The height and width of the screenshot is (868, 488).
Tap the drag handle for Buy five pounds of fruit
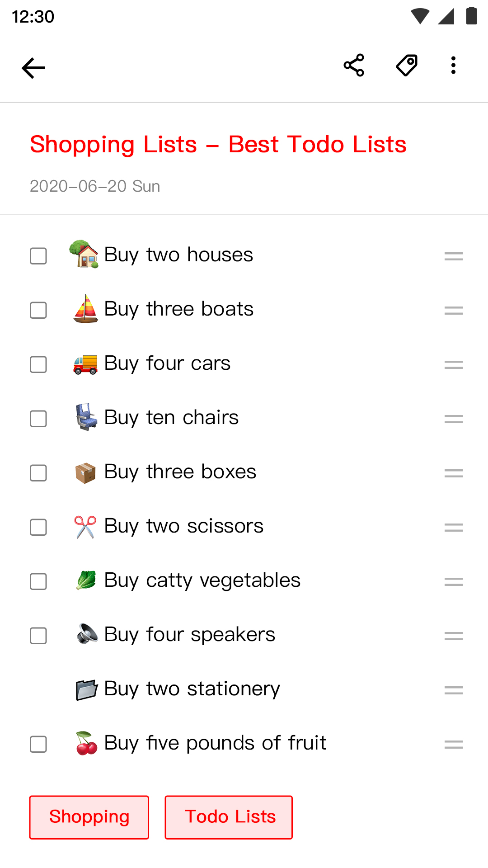click(x=453, y=745)
